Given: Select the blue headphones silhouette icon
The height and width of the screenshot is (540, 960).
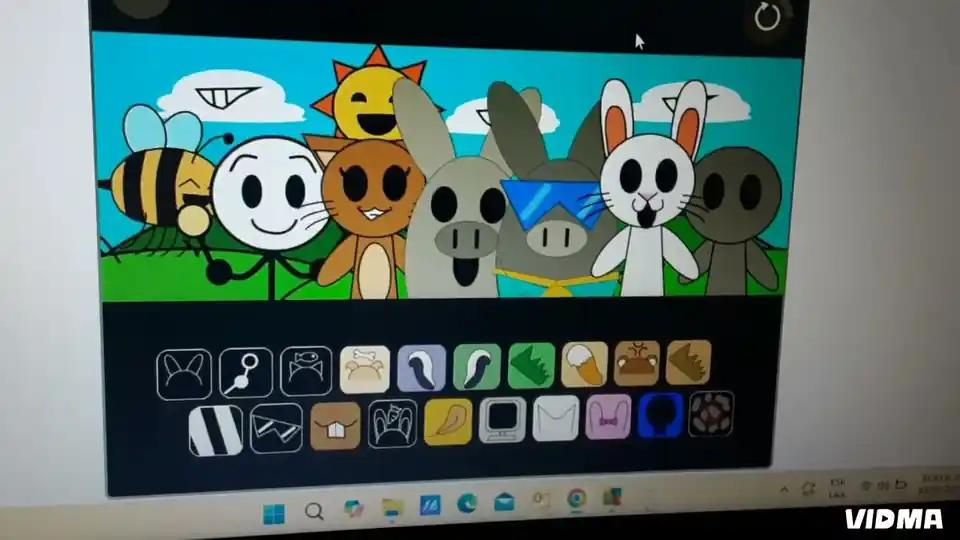Looking at the screenshot, I should (660, 415).
